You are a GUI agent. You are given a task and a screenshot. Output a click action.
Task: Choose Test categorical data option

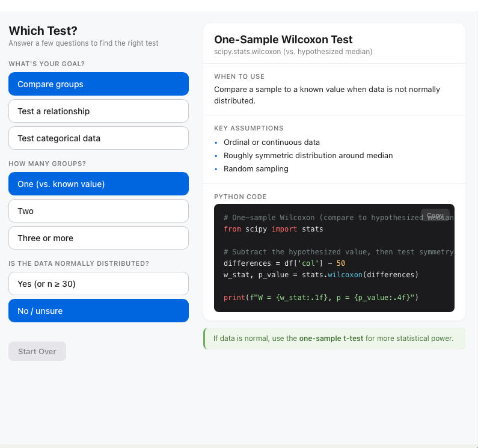[x=99, y=138]
